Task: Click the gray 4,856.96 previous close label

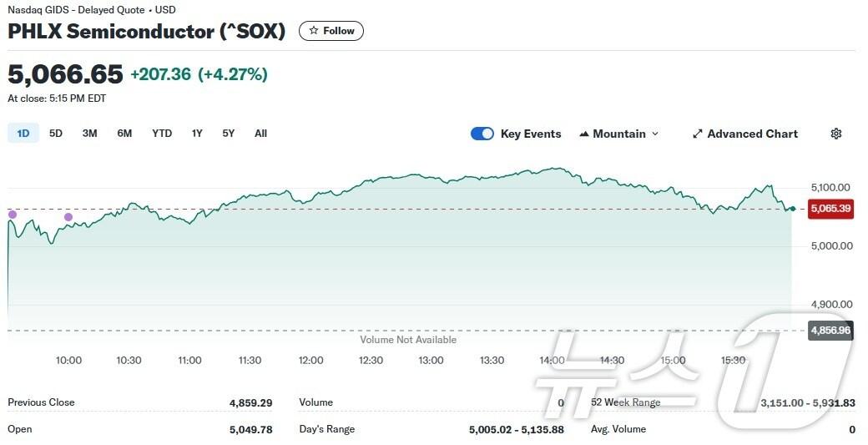Action: (x=830, y=331)
